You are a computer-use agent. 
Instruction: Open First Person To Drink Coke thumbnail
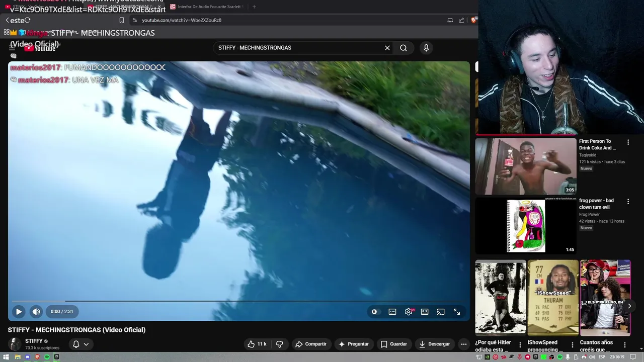526,166
